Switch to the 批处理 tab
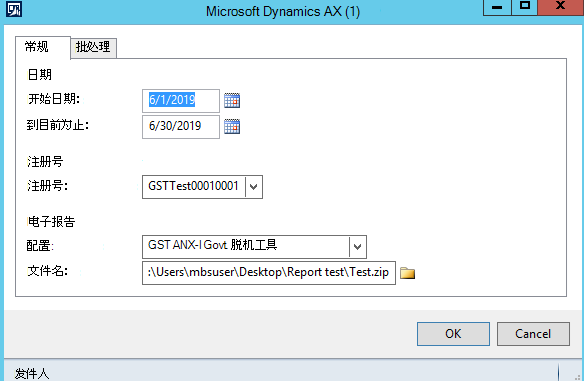 [x=93, y=47]
